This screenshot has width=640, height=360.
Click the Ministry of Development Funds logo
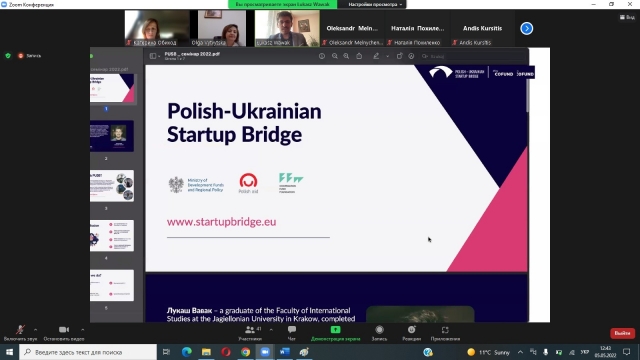coord(196,184)
